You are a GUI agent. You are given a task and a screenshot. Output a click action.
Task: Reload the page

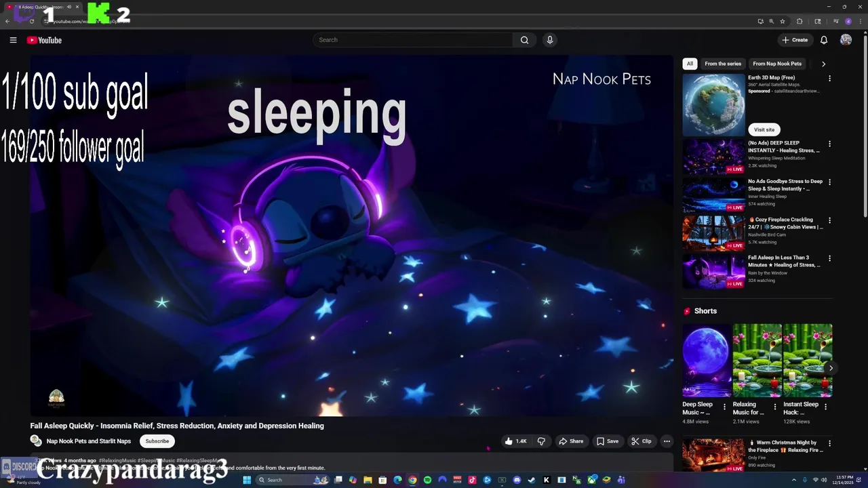pos(32,21)
